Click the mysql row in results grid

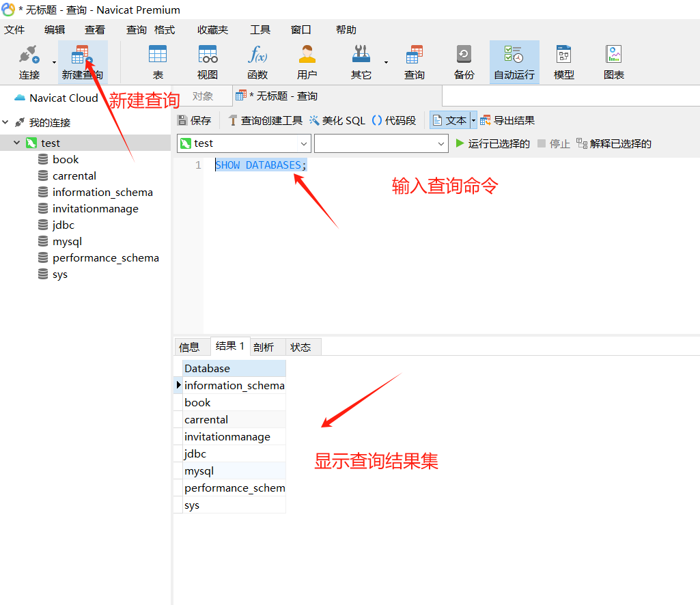coord(199,471)
